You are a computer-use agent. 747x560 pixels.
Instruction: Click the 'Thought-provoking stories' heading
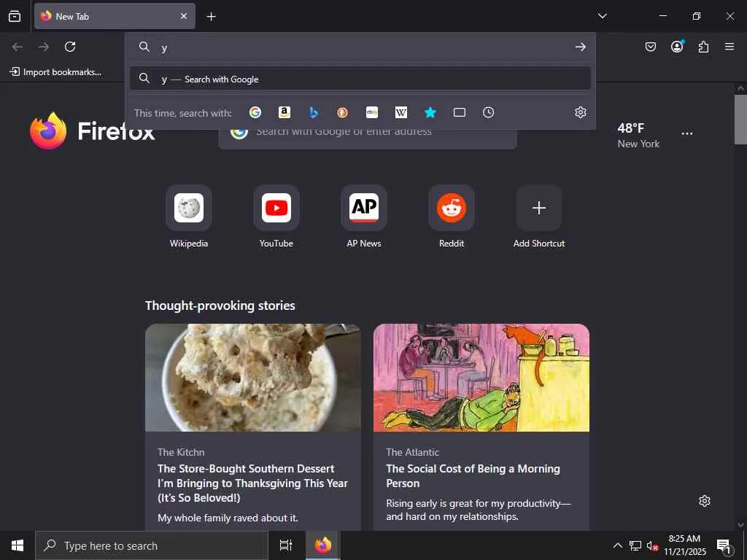tap(220, 306)
